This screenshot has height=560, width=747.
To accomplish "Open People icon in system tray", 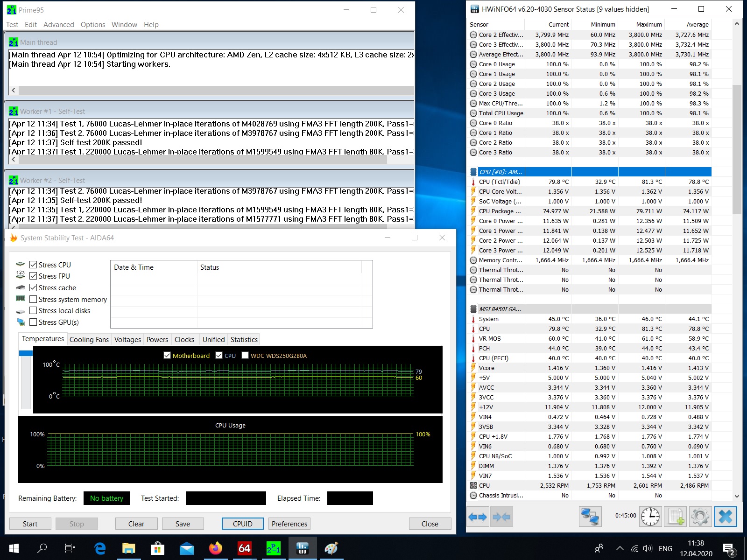I will pyautogui.click(x=599, y=548).
